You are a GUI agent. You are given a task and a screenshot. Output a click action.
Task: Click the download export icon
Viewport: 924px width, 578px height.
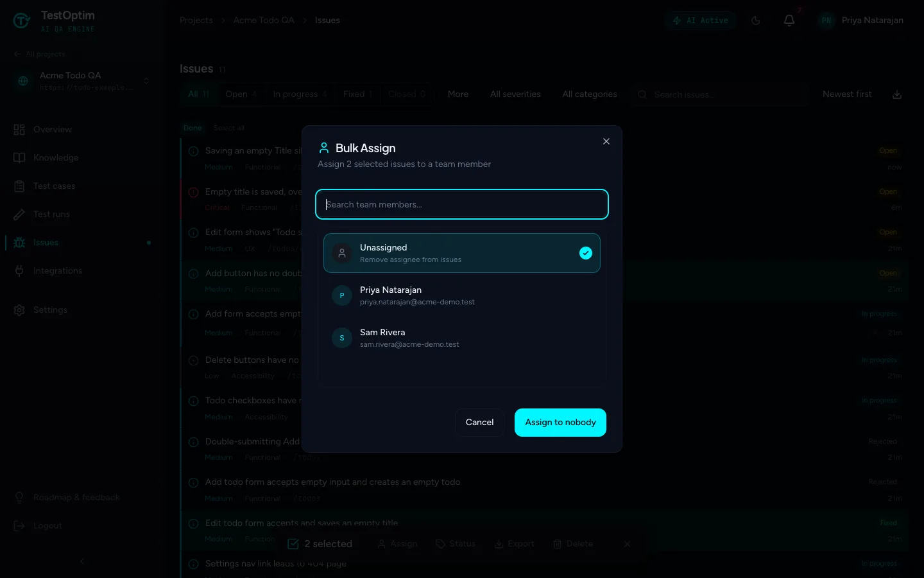[x=897, y=94]
